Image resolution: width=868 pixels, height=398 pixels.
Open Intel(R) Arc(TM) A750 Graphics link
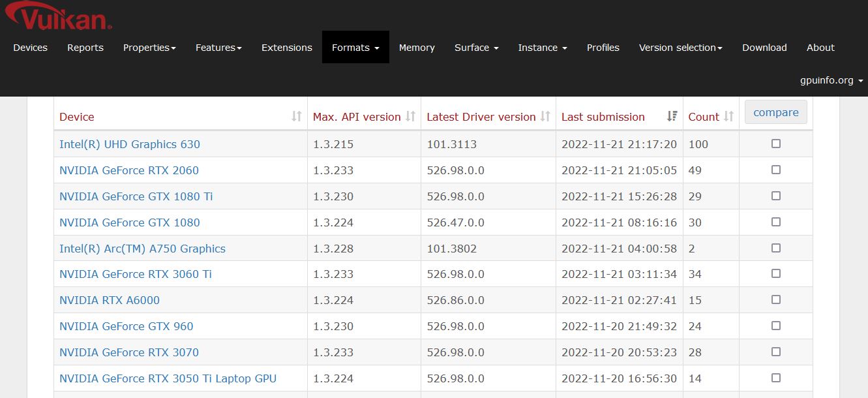(x=142, y=249)
